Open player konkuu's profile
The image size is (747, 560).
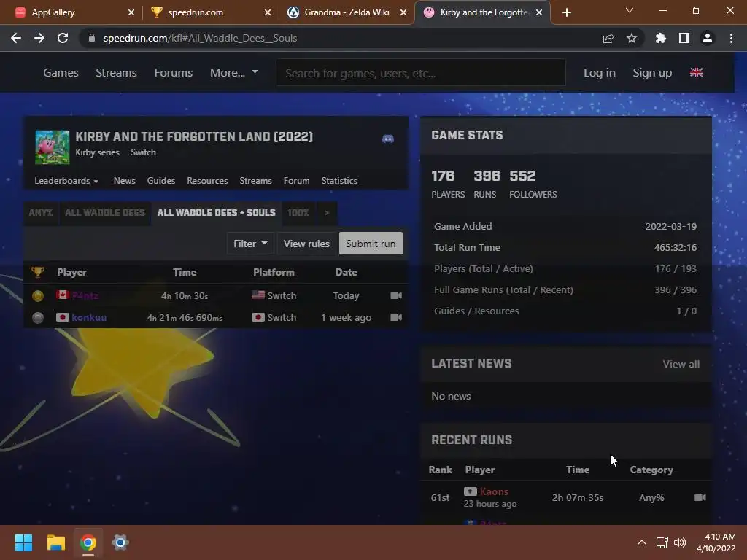coord(89,318)
